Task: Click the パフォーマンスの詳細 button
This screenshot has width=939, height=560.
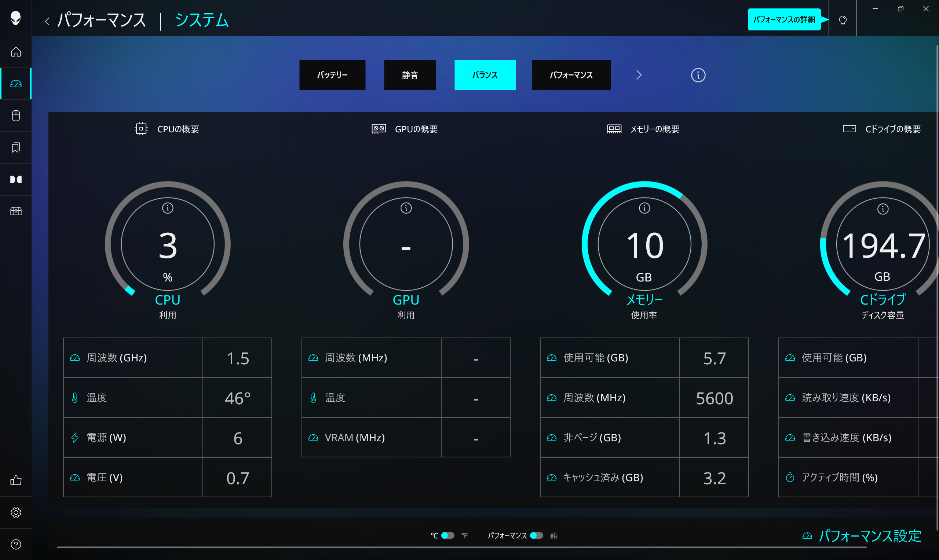Action: [x=784, y=20]
